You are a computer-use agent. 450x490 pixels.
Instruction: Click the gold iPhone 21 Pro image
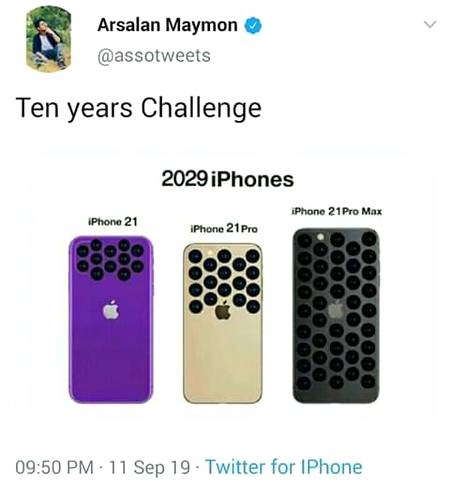coord(223,323)
